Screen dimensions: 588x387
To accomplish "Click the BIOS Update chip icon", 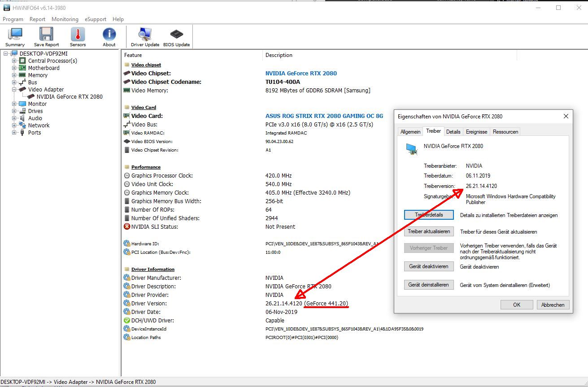I will click(x=176, y=37).
